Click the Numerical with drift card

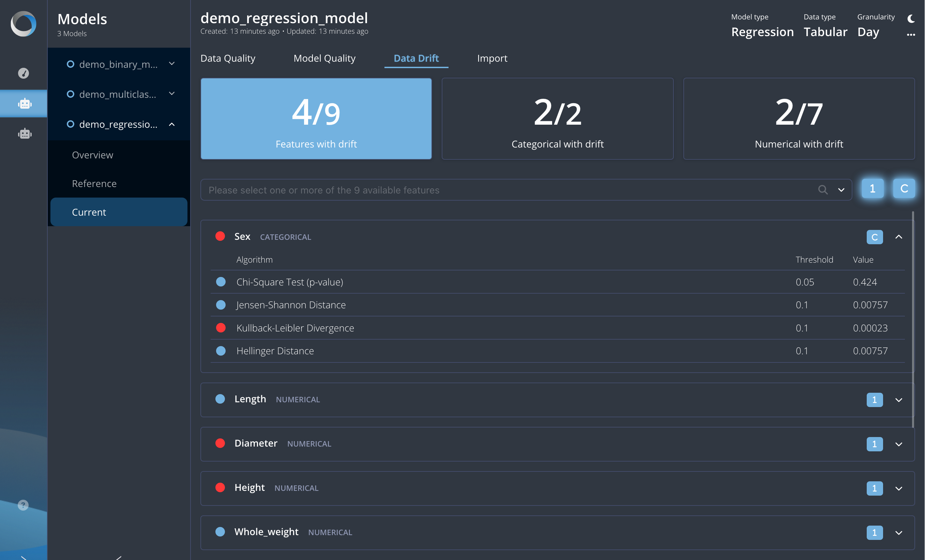pos(799,119)
